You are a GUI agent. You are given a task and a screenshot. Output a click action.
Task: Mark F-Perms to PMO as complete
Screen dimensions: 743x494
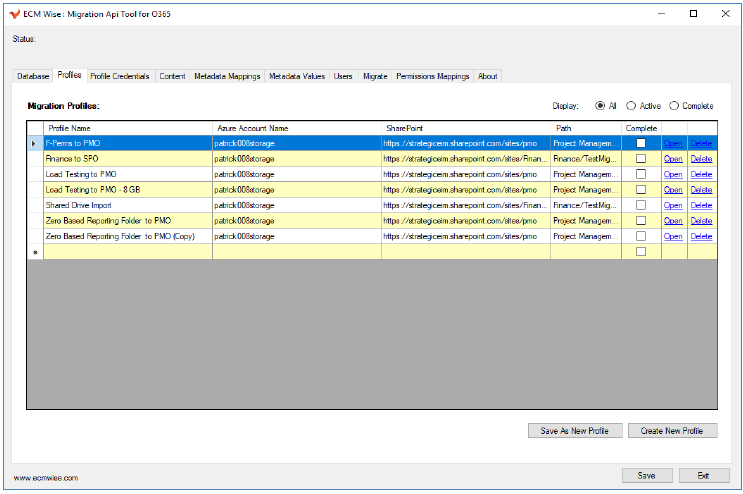pos(641,143)
